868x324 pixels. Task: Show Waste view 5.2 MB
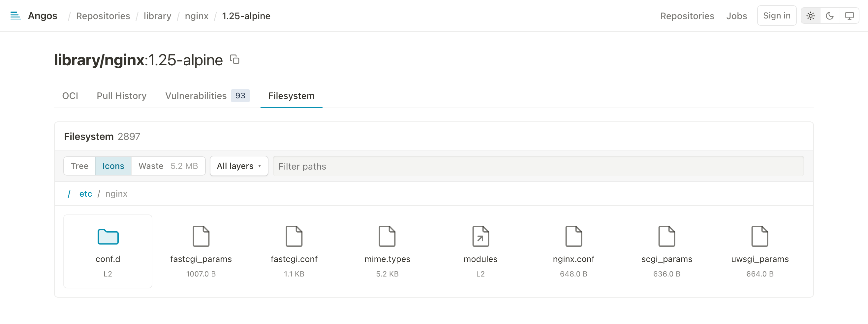pos(168,166)
